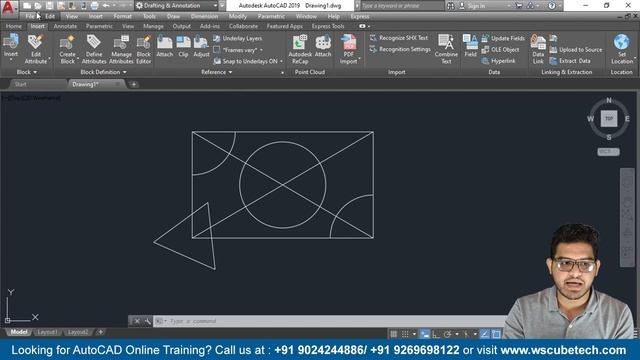Click the Attach reference tool
The width and height of the screenshot is (640, 360).
(165, 46)
